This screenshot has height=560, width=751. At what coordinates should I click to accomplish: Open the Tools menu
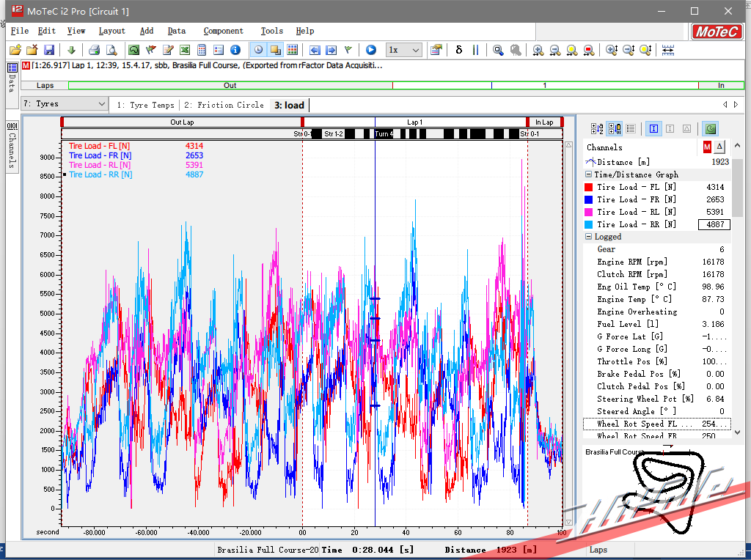(x=271, y=31)
